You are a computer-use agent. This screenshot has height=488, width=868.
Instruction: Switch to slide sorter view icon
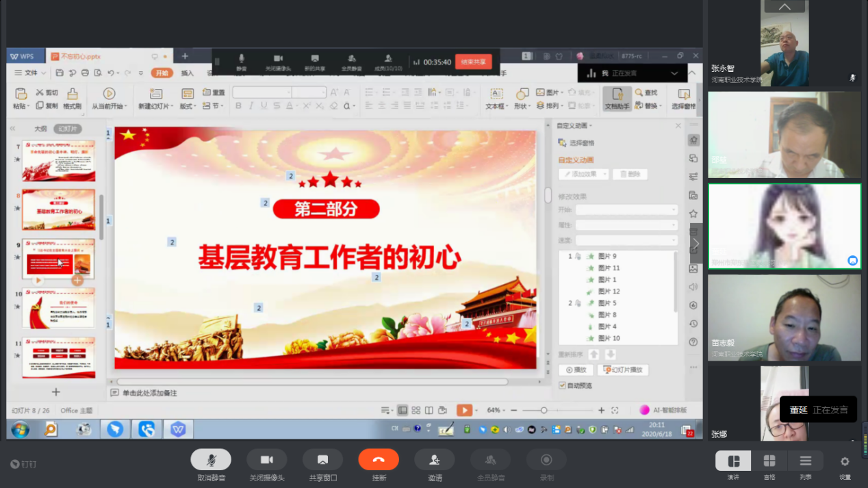pos(416,410)
